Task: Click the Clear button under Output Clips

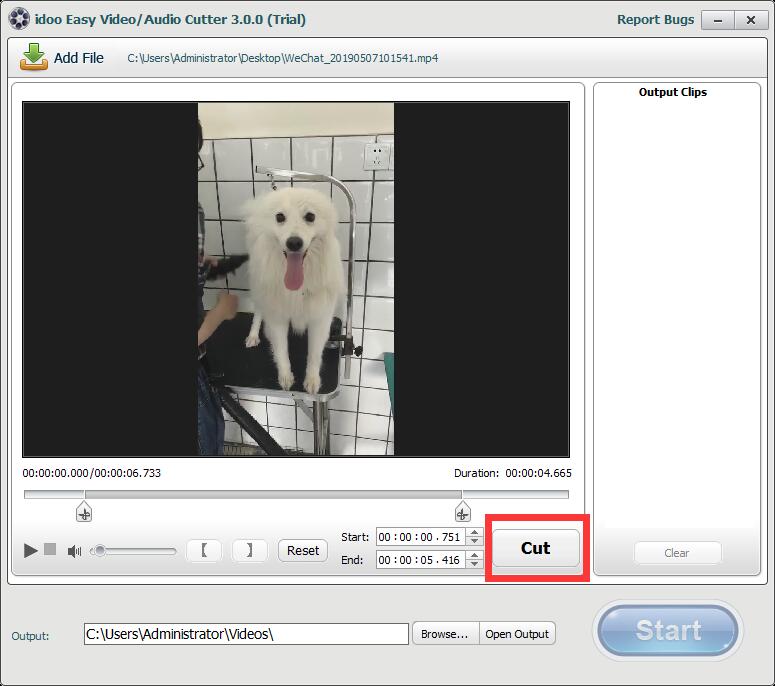Action: click(677, 553)
